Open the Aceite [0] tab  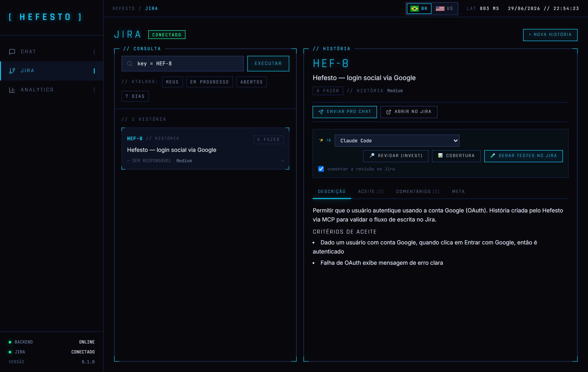click(371, 191)
